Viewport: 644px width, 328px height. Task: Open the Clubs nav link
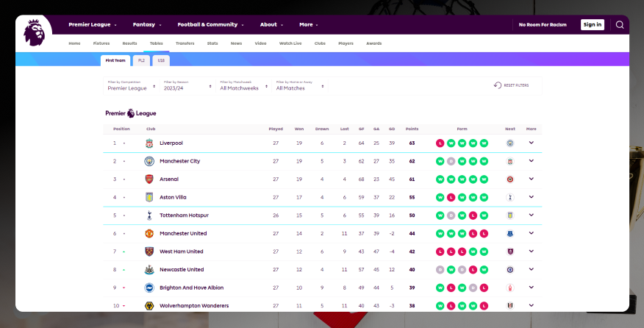[320, 43]
